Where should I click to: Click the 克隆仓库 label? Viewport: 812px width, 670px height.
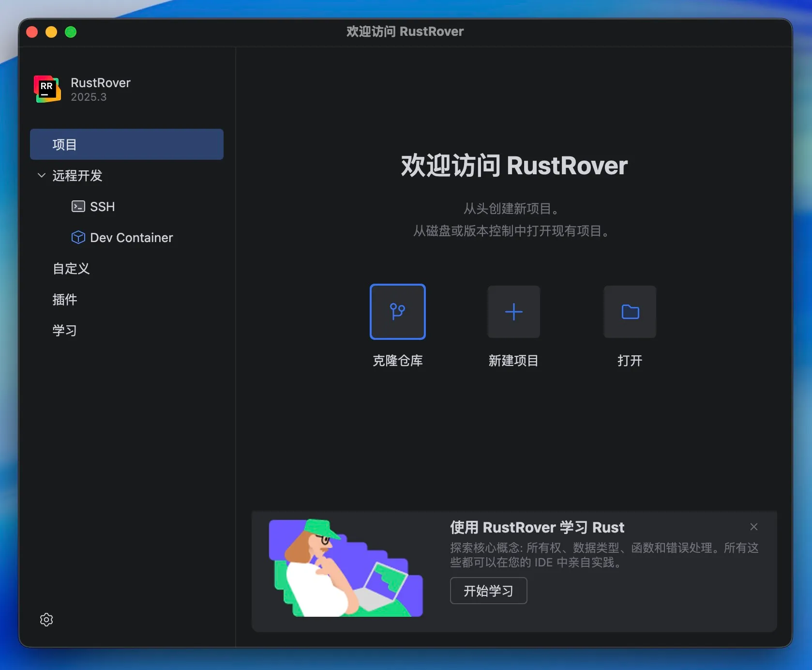tap(398, 361)
